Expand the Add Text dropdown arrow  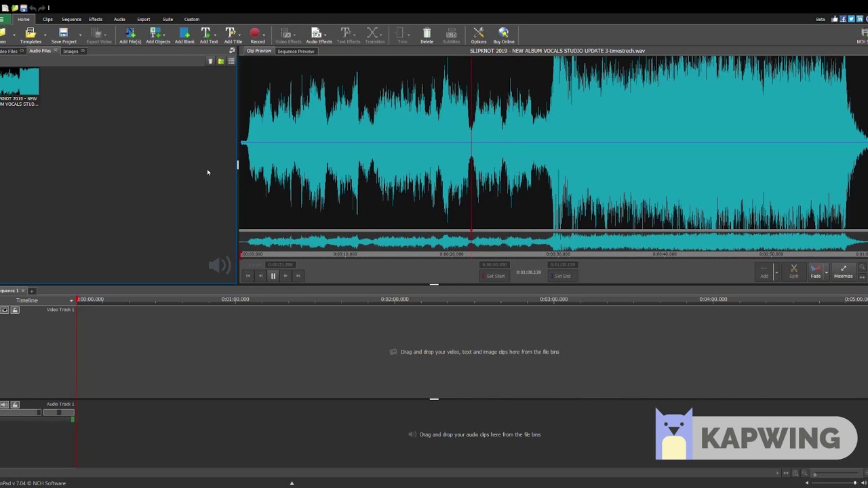[215, 34]
